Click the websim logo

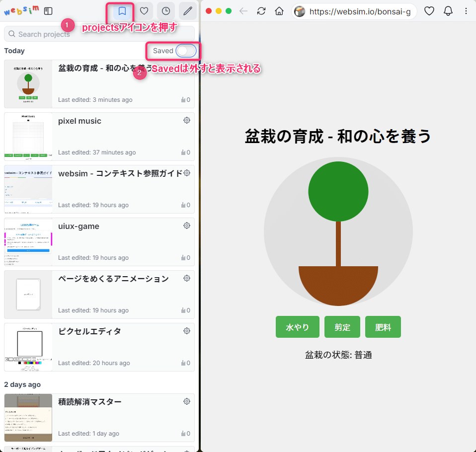[21, 10]
